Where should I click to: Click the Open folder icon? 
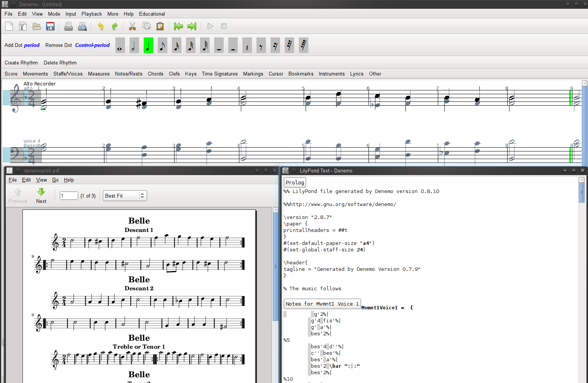pos(37,26)
